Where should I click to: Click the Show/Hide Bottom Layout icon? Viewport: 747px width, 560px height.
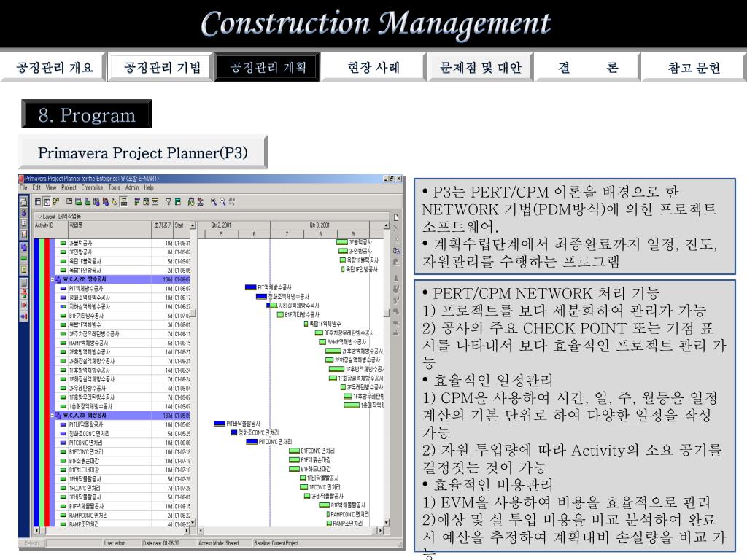(x=124, y=201)
